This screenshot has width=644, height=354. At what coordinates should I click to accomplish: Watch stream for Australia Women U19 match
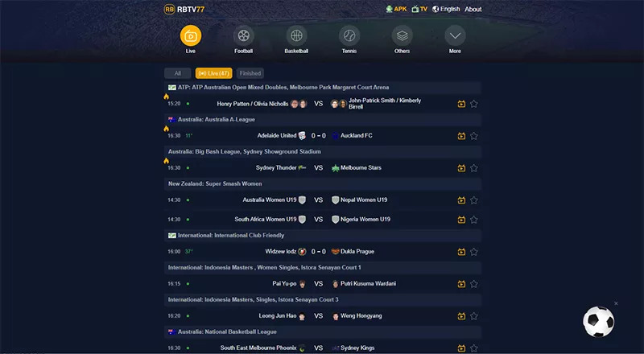click(461, 200)
